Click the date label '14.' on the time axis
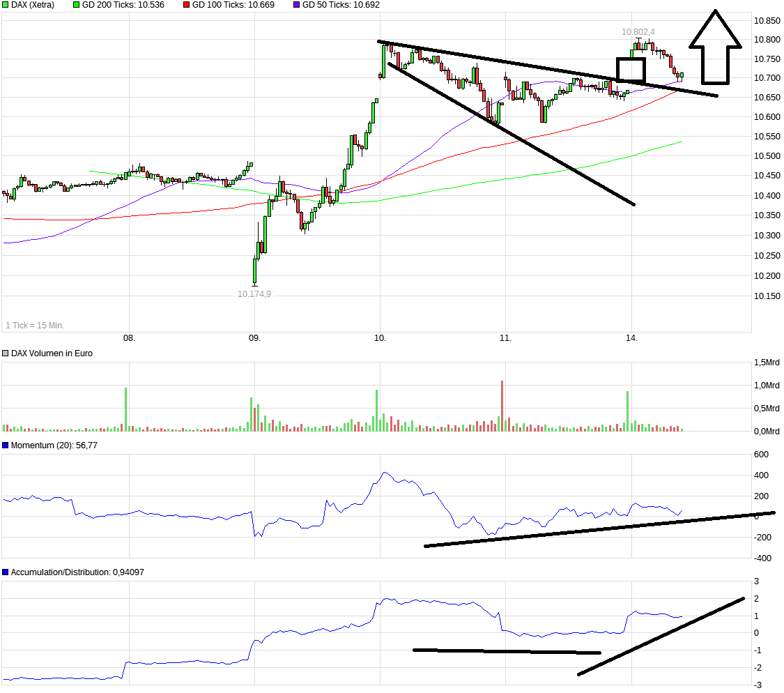The width and height of the screenshot is (784, 693). (631, 338)
